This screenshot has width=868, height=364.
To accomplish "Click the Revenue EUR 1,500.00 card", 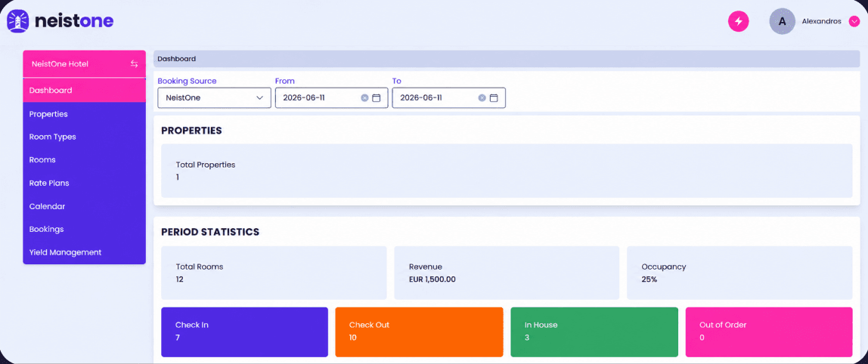I will 507,273.
